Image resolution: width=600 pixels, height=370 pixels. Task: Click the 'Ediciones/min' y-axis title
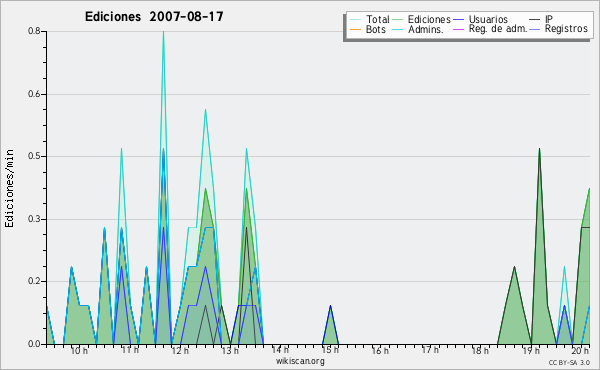(x=9, y=188)
